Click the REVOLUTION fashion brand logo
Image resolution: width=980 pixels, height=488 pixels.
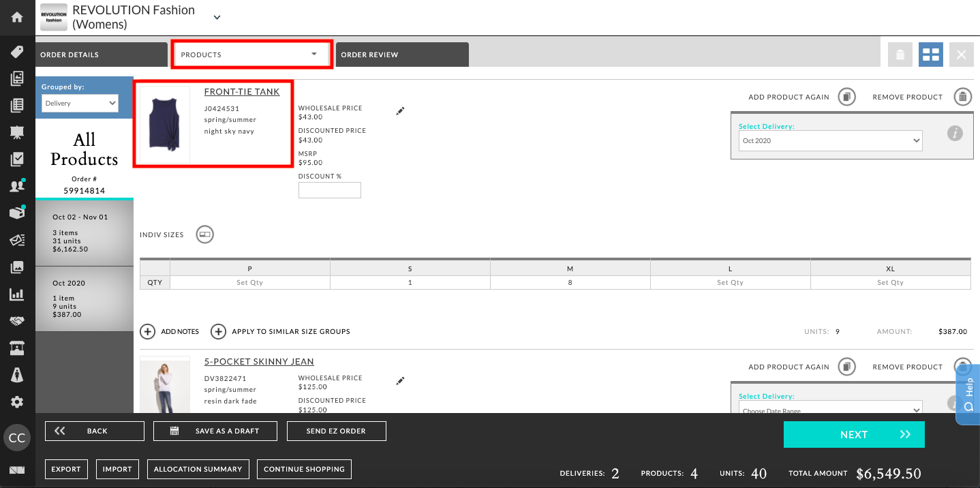pos(54,17)
